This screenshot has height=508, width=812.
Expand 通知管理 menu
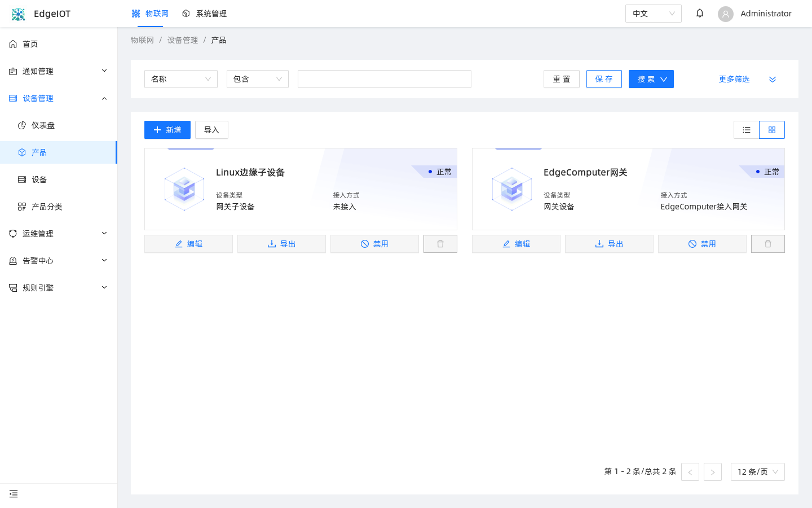(59, 71)
